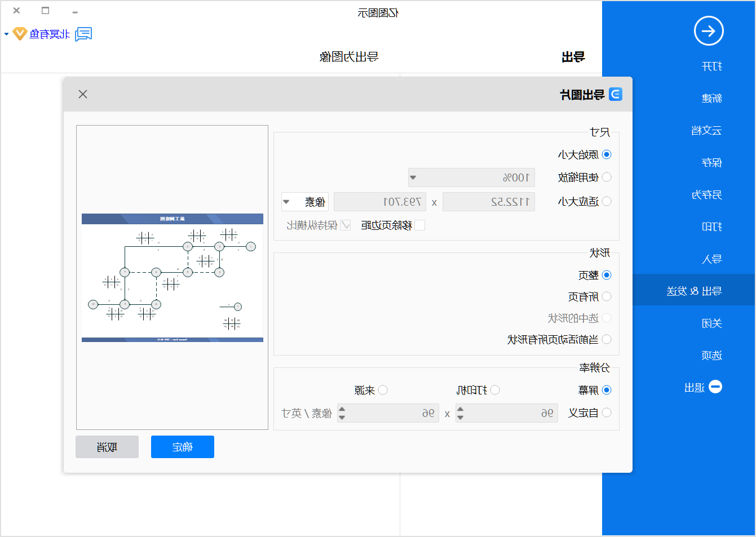
Task: Click the 导出图片 dialog logo icon
Action: pyautogui.click(x=616, y=94)
